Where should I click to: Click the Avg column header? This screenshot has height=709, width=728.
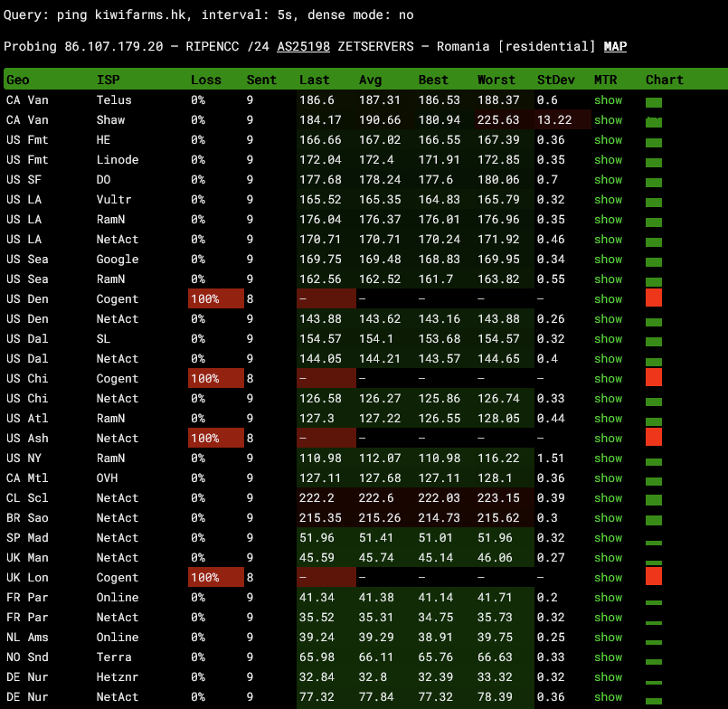370,80
